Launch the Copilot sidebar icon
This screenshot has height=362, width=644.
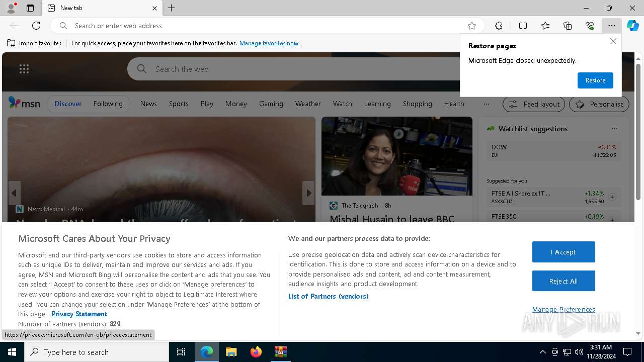click(x=633, y=26)
